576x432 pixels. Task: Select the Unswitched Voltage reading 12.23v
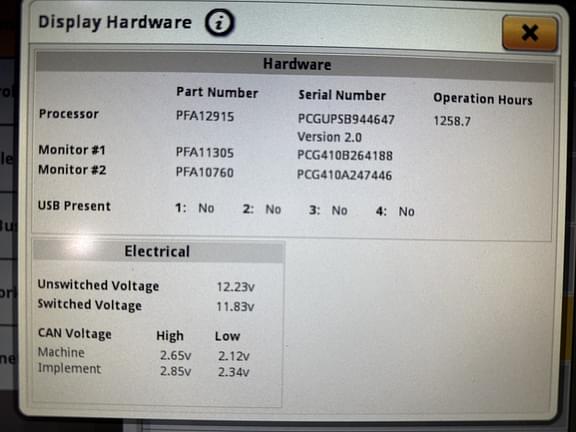click(235, 287)
